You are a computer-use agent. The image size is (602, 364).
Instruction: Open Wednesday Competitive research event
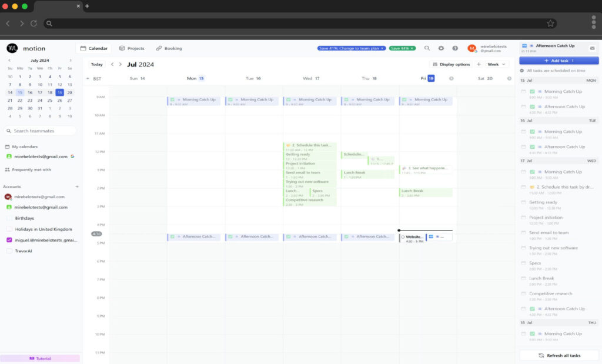tap(310, 202)
